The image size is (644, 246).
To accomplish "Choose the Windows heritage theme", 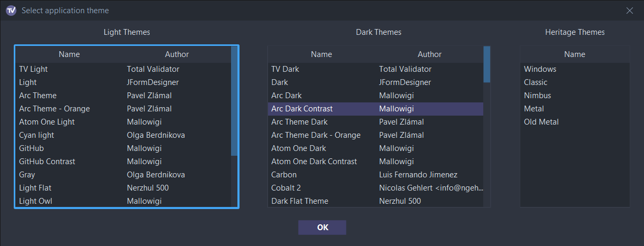I will tap(540, 69).
